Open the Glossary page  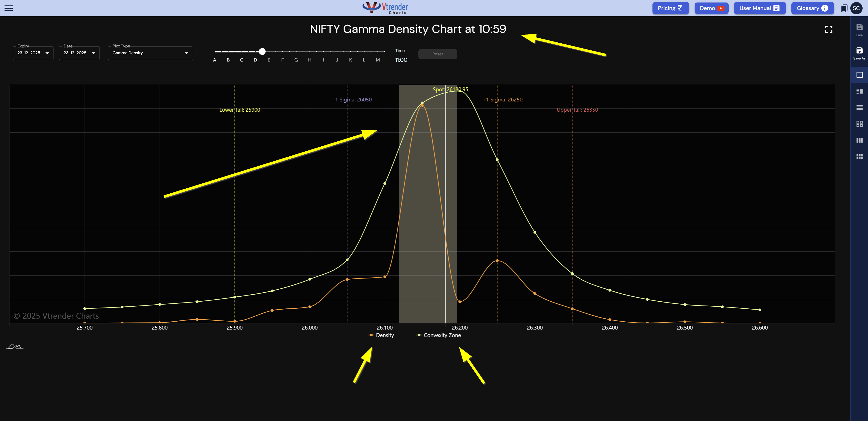click(812, 8)
